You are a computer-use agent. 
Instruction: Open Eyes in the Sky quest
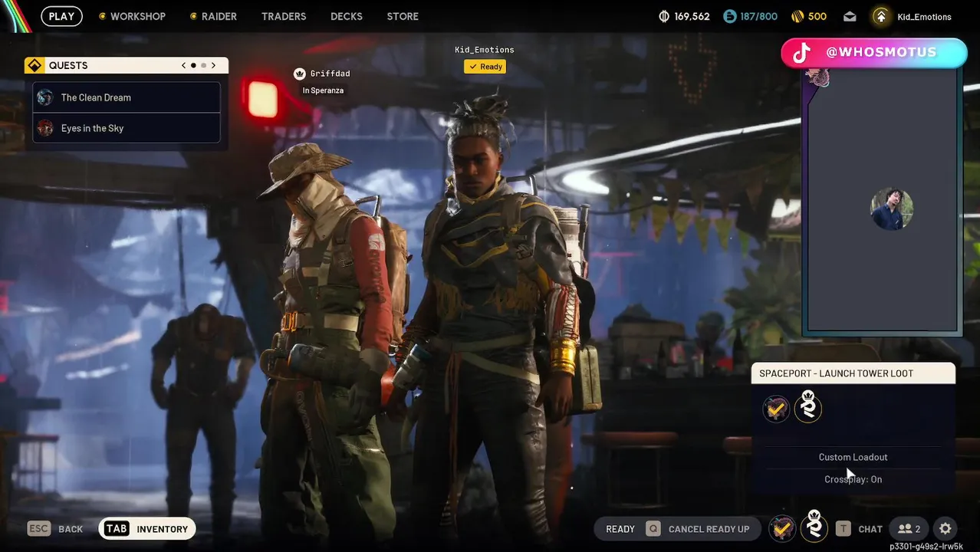[127, 128]
